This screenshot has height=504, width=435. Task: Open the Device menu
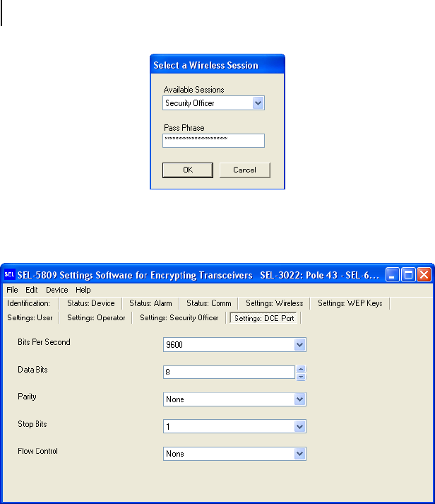tap(56, 290)
